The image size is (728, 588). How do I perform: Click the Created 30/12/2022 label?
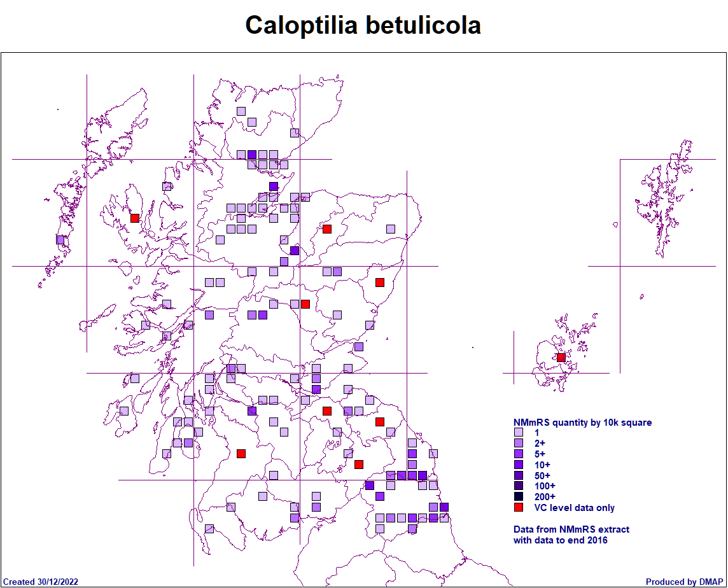pyautogui.click(x=41, y=582)
